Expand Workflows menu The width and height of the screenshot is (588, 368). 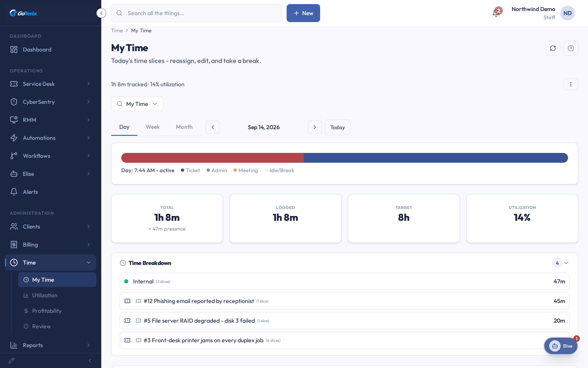pyautogui.click(x=51, y=156)
